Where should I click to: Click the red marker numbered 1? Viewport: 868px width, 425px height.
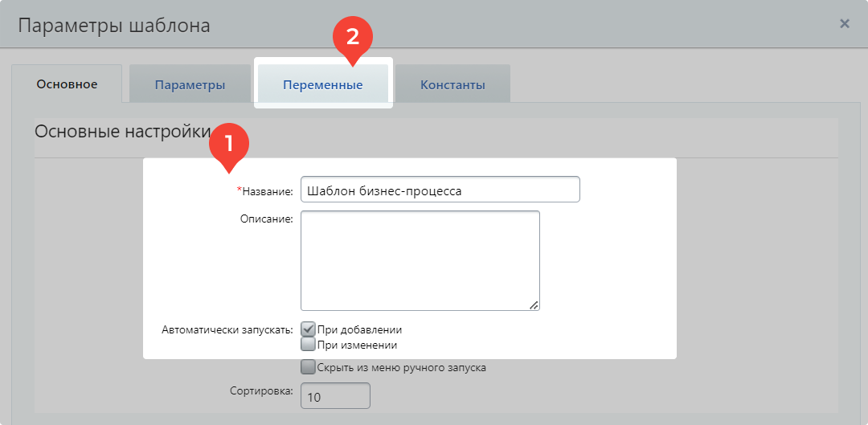tap(229, 145)
